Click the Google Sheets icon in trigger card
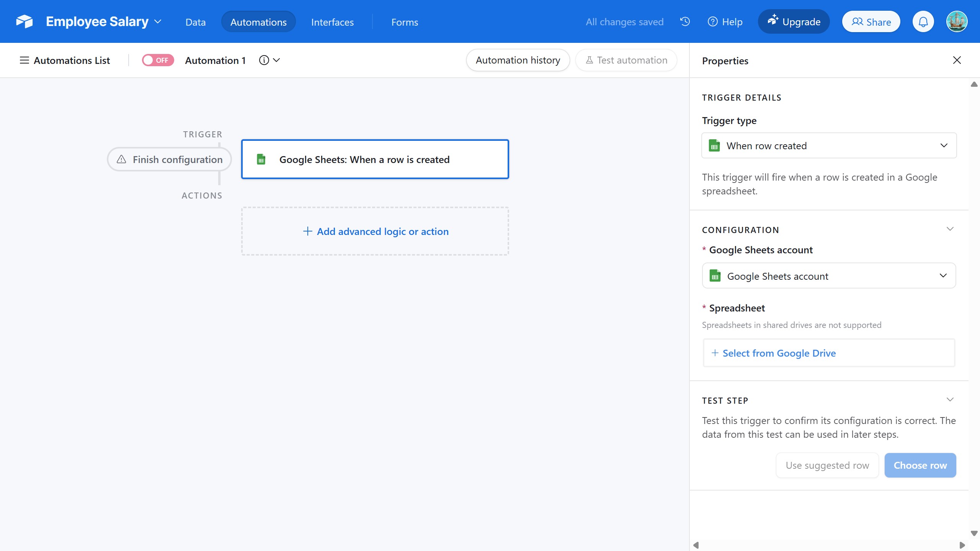The image size is (980, 551). pyautogui.click(x=261, y=159)
